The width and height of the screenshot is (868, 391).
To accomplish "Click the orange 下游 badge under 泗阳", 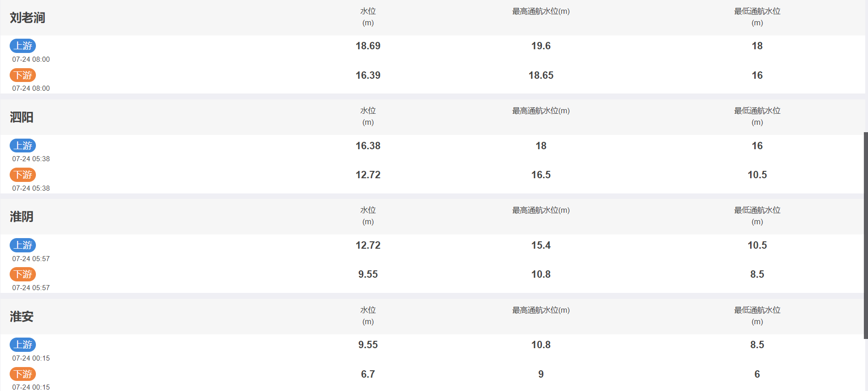I will (23, 175).
